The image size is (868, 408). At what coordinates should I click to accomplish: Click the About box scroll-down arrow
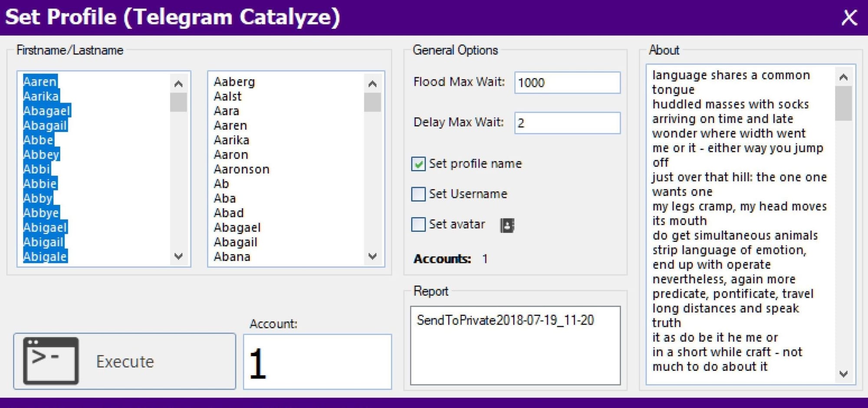pos(843,373)
